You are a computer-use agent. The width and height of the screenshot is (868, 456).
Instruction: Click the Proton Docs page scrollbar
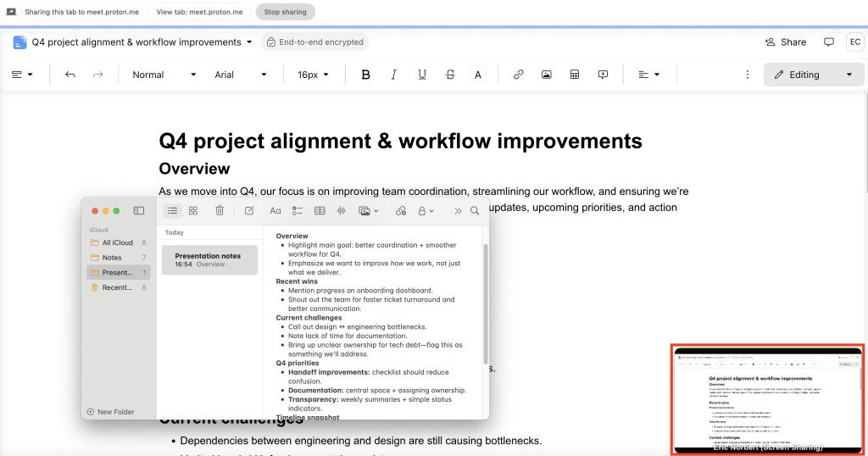(x=865, y=142)
